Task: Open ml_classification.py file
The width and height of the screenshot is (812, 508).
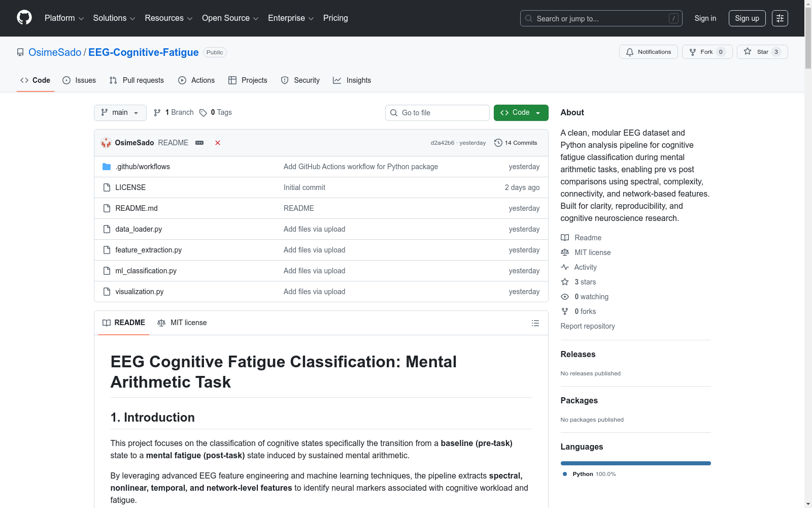Action: point(146,271)
